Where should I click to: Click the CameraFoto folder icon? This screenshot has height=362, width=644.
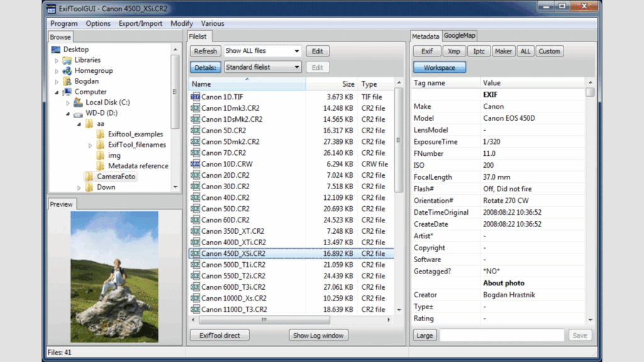tap(89, 177)
